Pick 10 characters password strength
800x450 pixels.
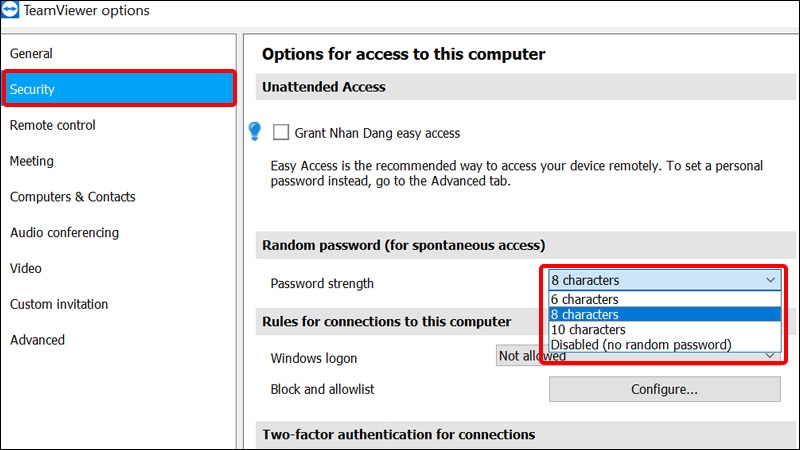point(589,329)
